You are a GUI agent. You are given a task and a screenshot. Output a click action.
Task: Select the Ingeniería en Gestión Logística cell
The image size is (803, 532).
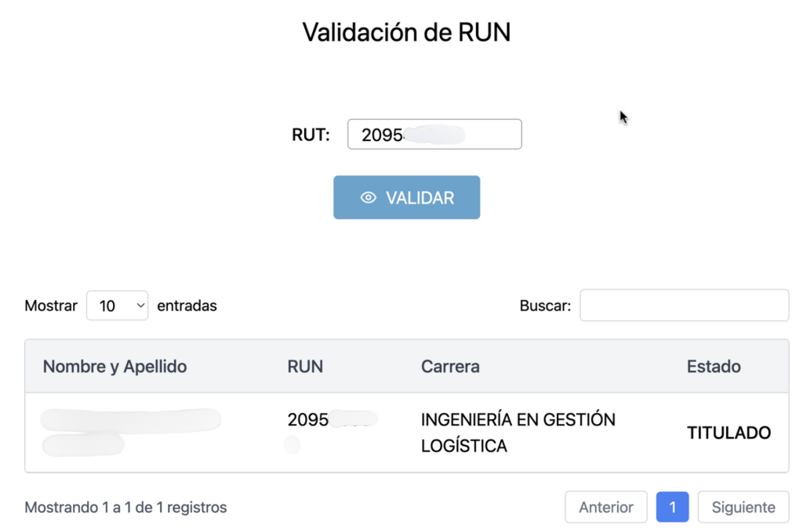[x=518, y=432]
